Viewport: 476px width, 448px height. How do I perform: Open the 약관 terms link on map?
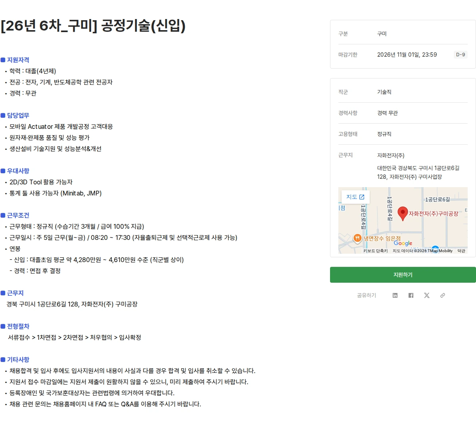click(x=461, y=251)
